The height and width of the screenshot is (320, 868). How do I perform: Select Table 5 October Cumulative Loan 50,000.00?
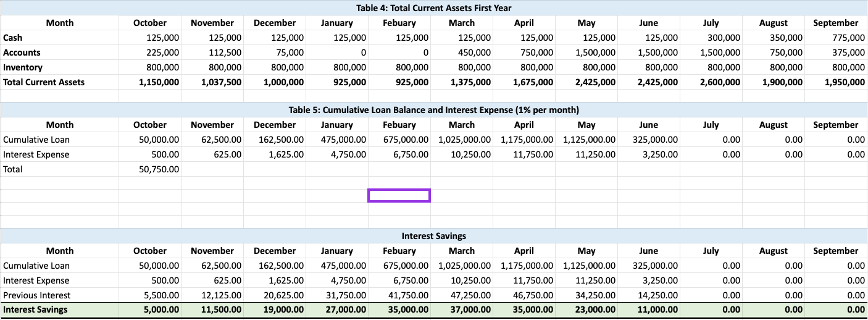159,140
